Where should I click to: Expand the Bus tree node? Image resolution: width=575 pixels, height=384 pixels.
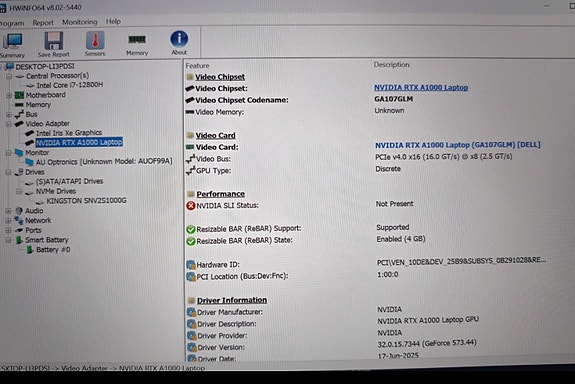pyautogui.click(x=8, y=114)
